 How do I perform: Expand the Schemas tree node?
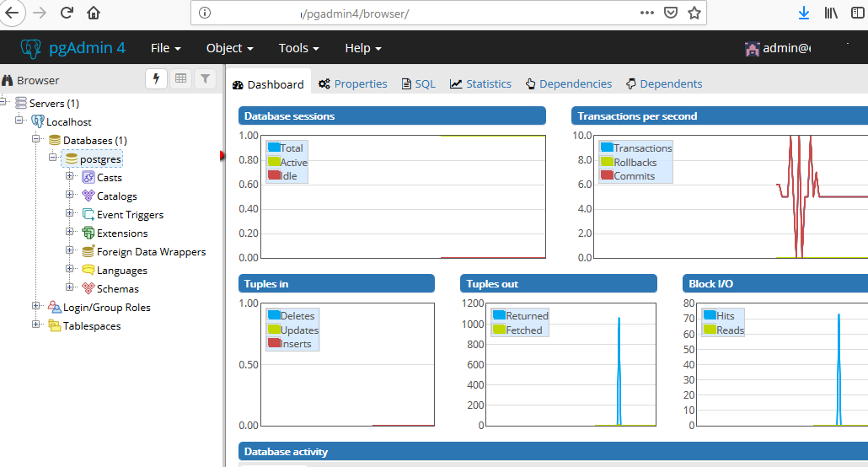click(x=70, y=288)
